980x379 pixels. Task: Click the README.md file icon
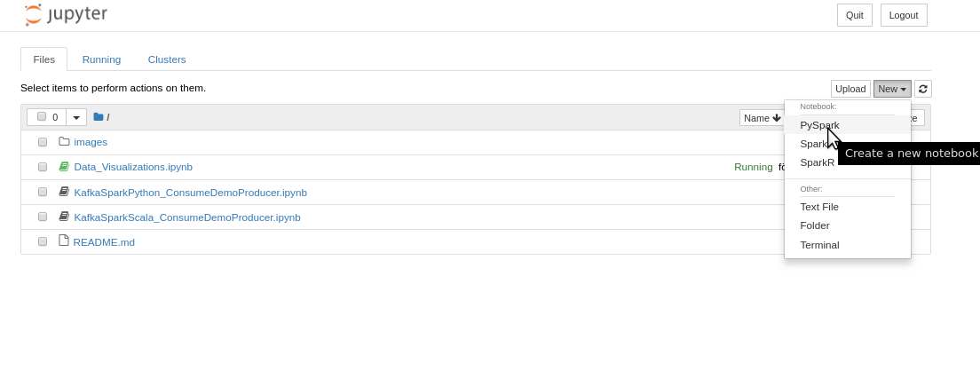click(63, 241)
